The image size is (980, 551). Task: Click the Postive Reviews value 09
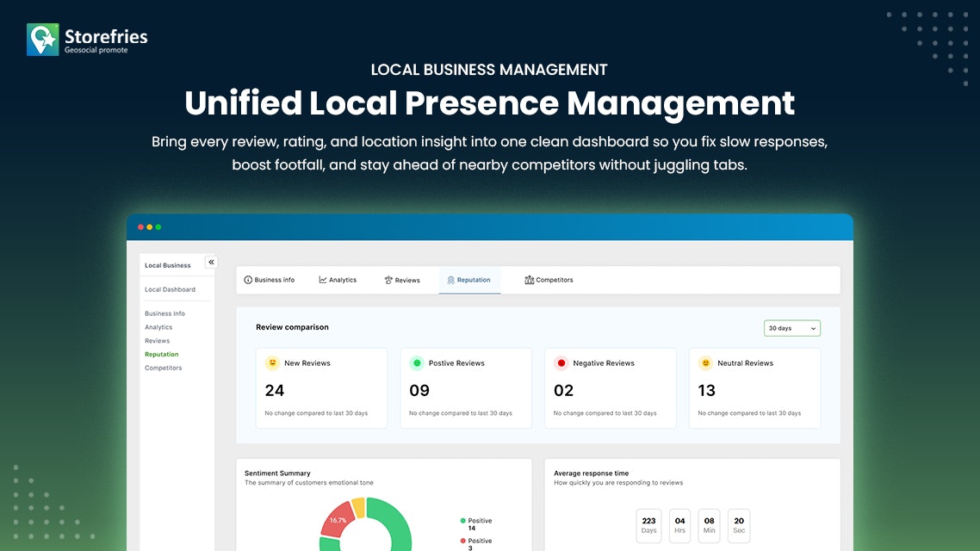click(x=419, y=391)
